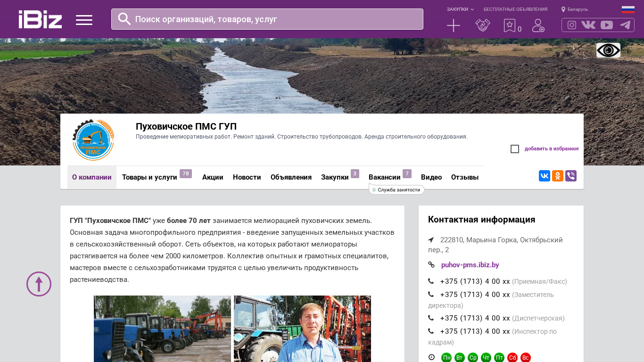Open the photo of man by tractor
The height and width of the screenshot is (362, 644).
pos(302,329)
